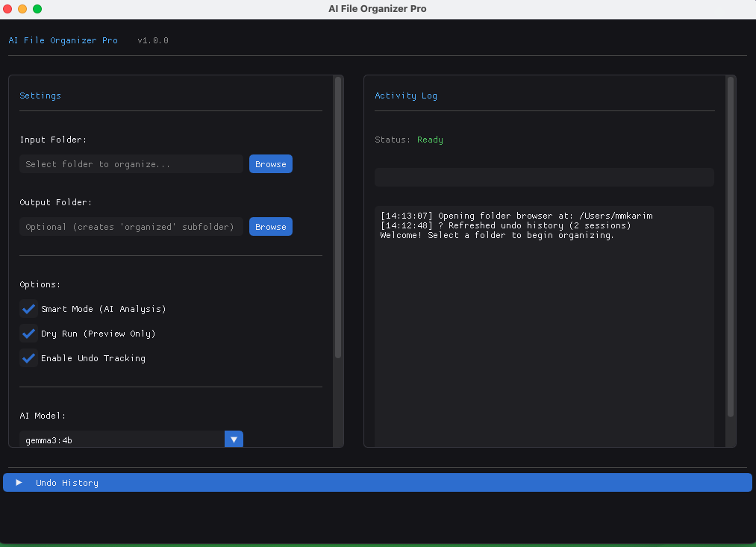
Task: Click the 'AI Model:' label
Action: (x=43, y=416)
